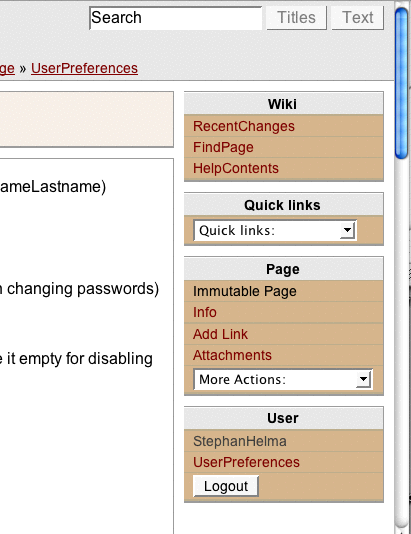Open RecentChanges in the Wiki panel
Image resolution: width=411 pixels, height=534 pixels.
pos(244,126)
